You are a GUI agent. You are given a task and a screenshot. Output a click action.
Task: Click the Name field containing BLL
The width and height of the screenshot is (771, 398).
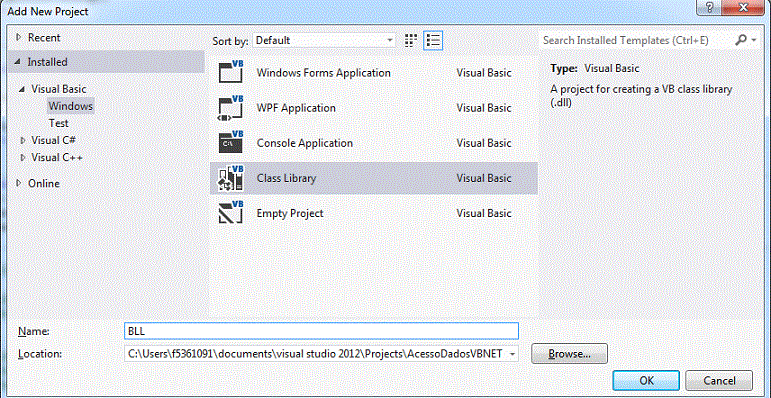pyautogui.click(x=322, y=331)
